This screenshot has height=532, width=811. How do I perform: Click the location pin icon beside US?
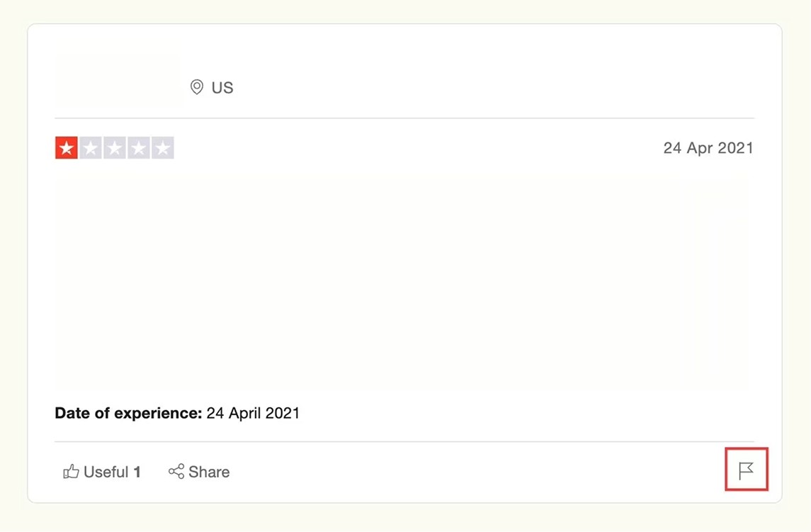tap(197, 87)
